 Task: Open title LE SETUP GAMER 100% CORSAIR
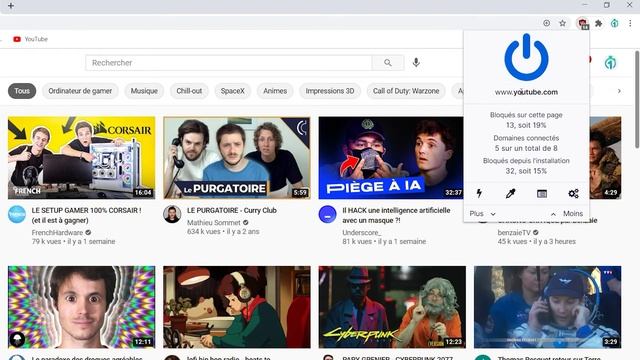87,215
